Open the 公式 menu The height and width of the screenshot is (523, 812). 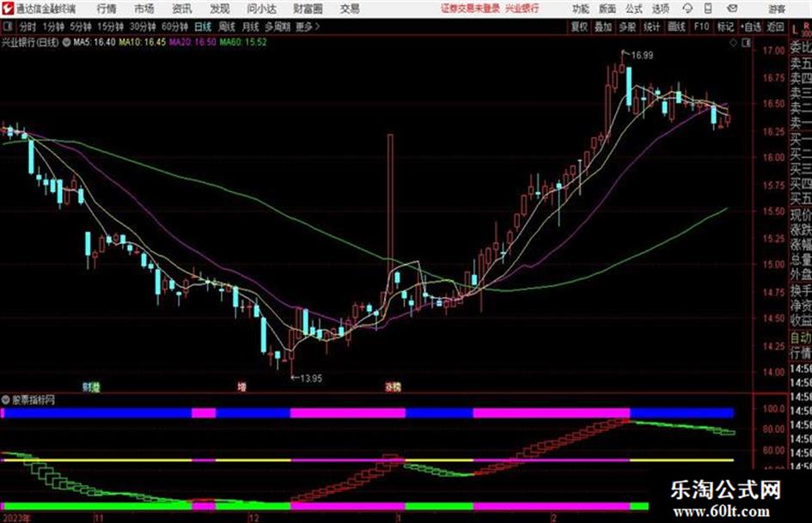pyautogui.click(x=634, y=9)
